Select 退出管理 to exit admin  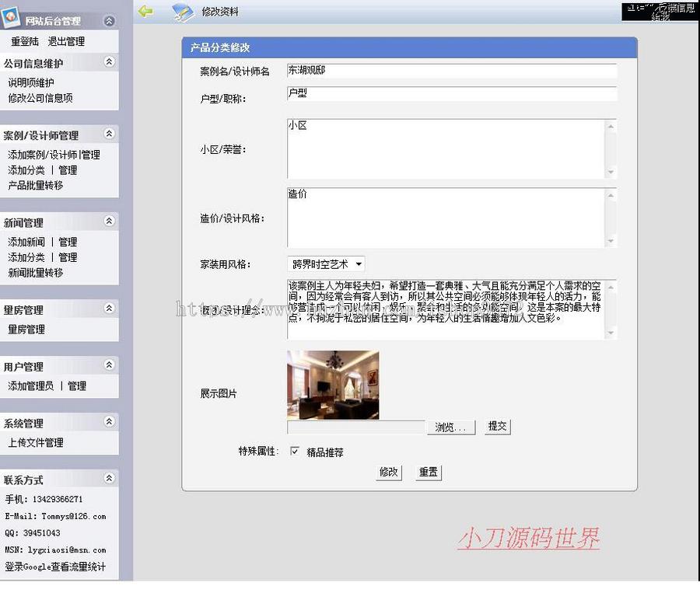point(65,42)
